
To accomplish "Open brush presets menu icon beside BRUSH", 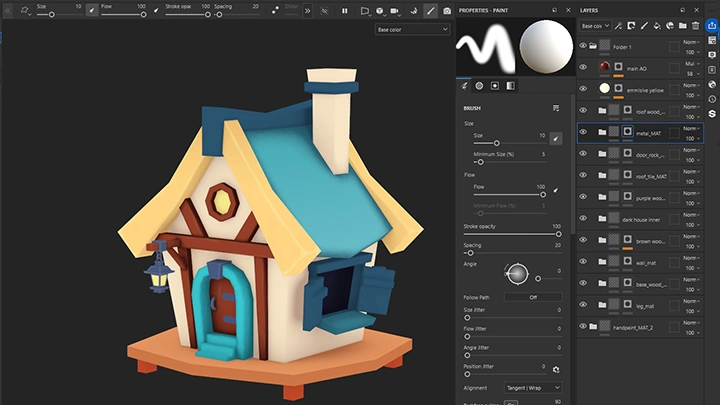I will (x=556, y=108).
